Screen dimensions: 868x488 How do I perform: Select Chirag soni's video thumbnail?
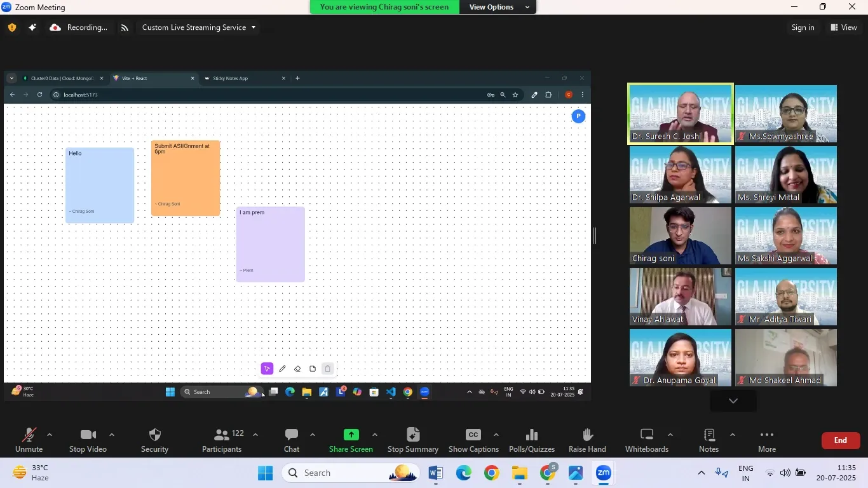[680, 236]
